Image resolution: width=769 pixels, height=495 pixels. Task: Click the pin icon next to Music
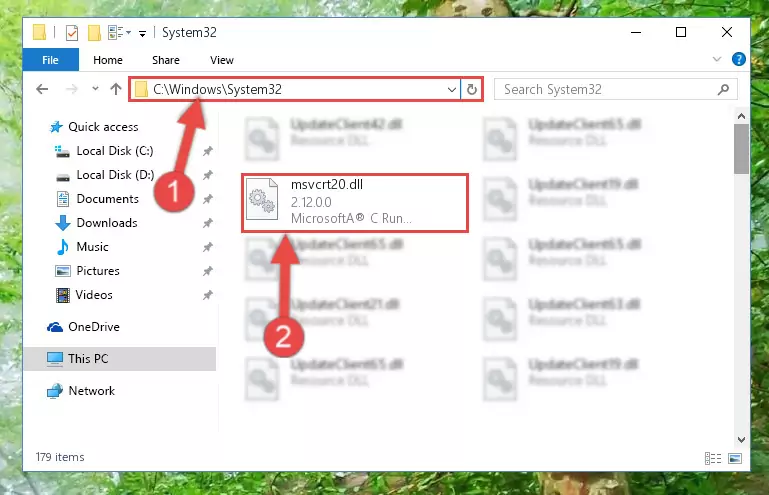[208, 247]
